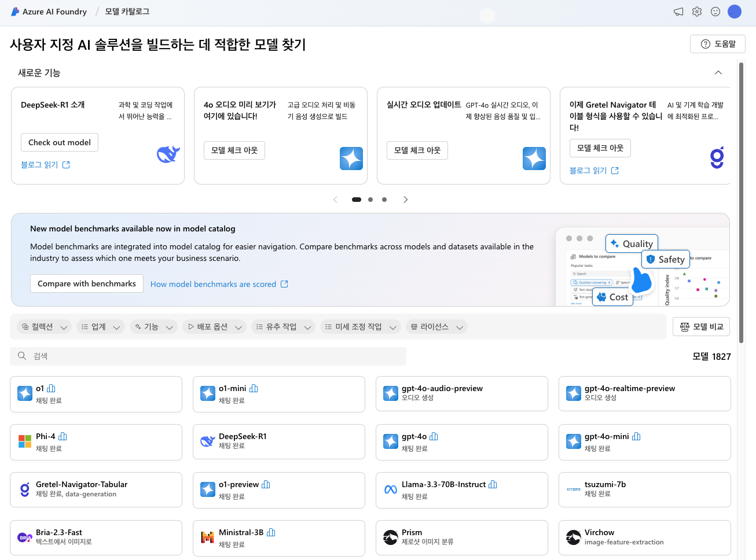The image size is (756, 560).
Task: Click the benchmark icon next to gpt-4o
Action: click(434, 436)
